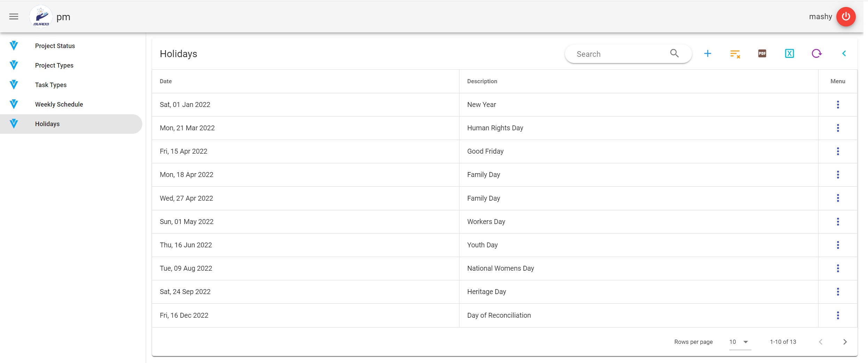
Task: Select Weekly Schedule in sidebar
Action: tap(59, 104)
